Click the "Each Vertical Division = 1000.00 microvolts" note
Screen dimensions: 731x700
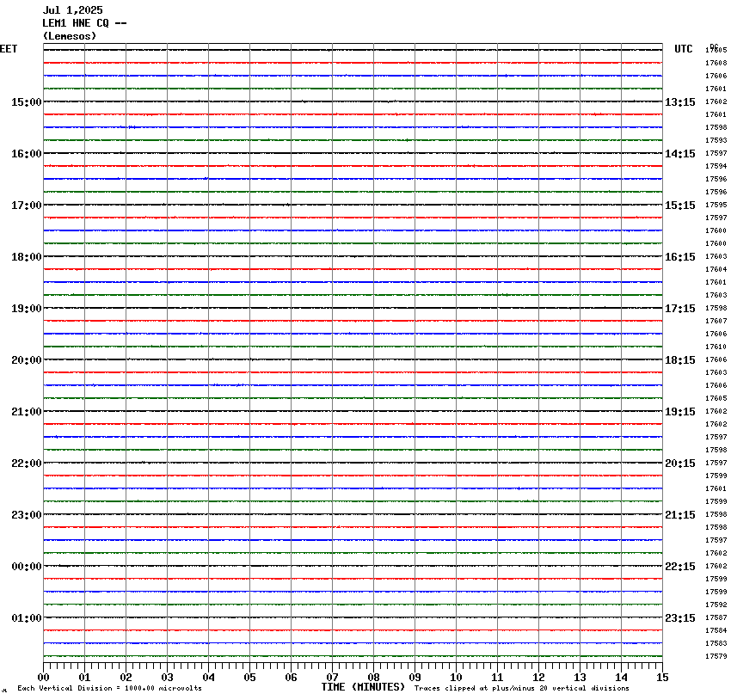109,688
